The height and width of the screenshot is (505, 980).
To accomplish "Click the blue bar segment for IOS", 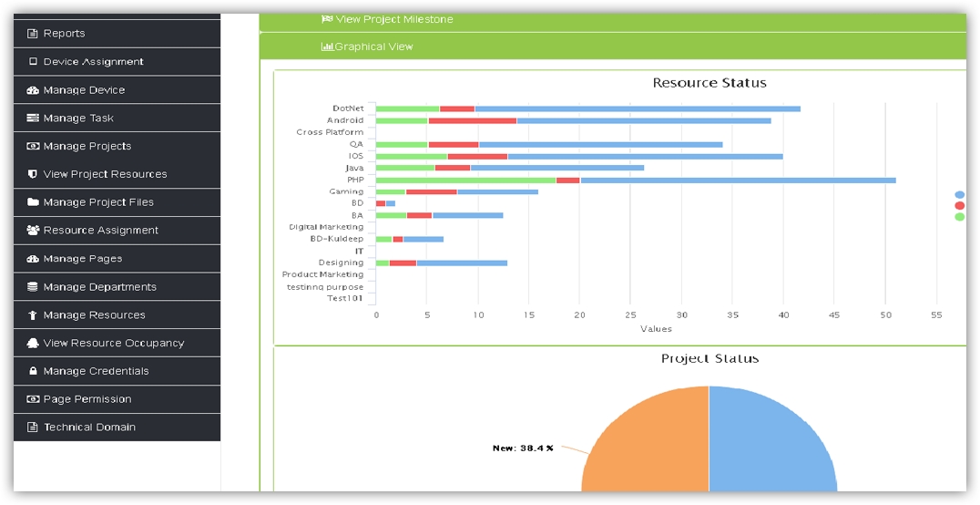I will pos(646,157).
